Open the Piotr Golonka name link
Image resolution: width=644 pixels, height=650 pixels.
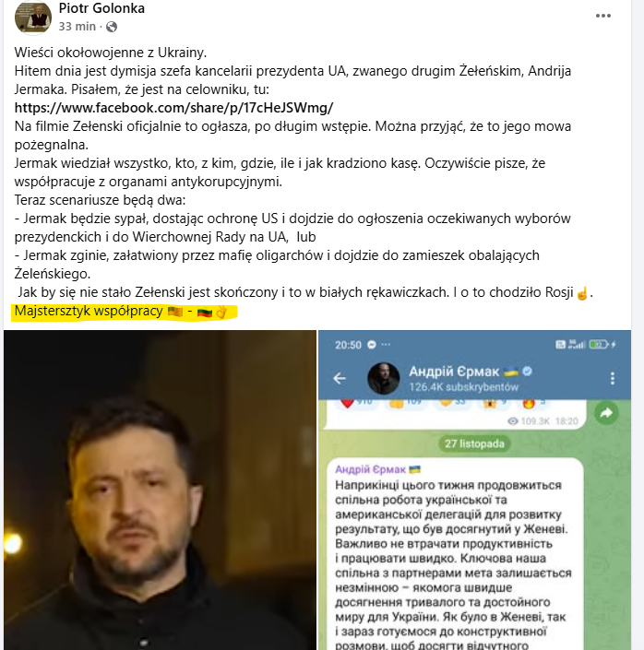point(101,8)
